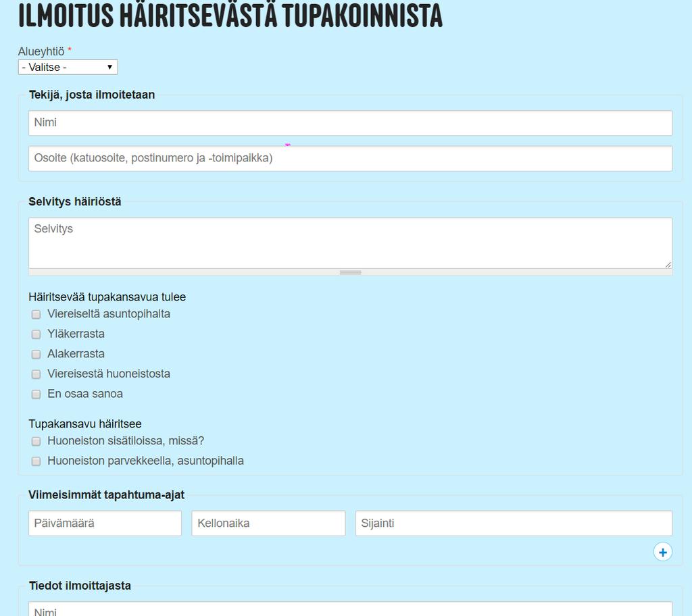Focus the Kellonaika time field

coord(268,523)
